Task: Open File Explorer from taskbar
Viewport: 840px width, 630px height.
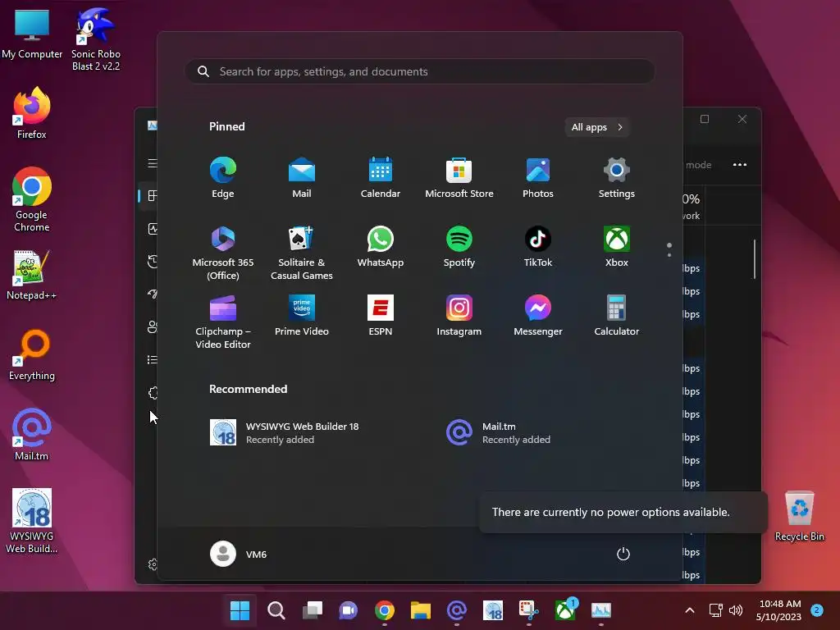Action: click(x=421, y=610)
